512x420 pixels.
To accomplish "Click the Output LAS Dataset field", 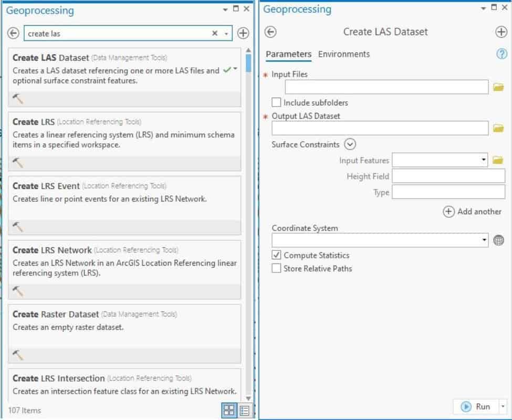I will (x=380, y=128).
